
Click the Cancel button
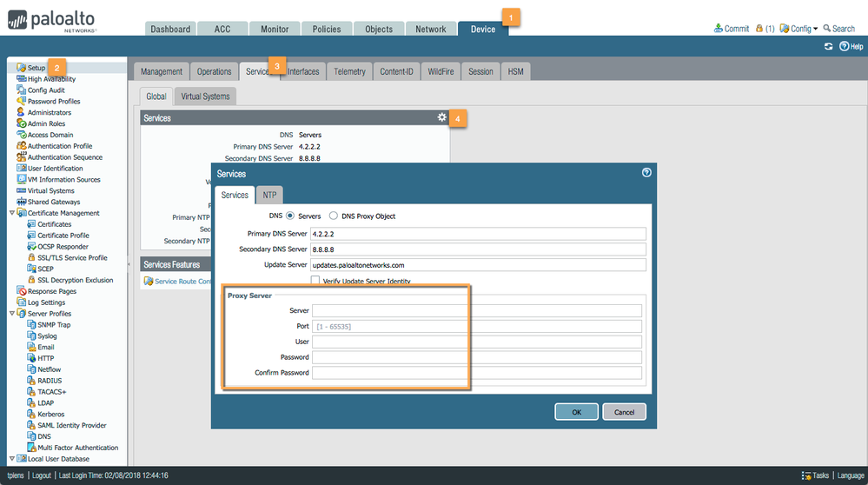(624, 412)
